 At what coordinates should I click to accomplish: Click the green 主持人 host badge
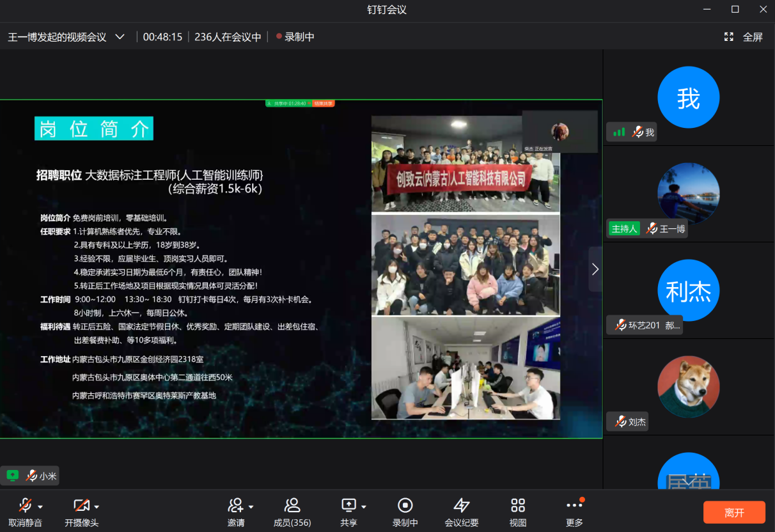click(625, 229)
